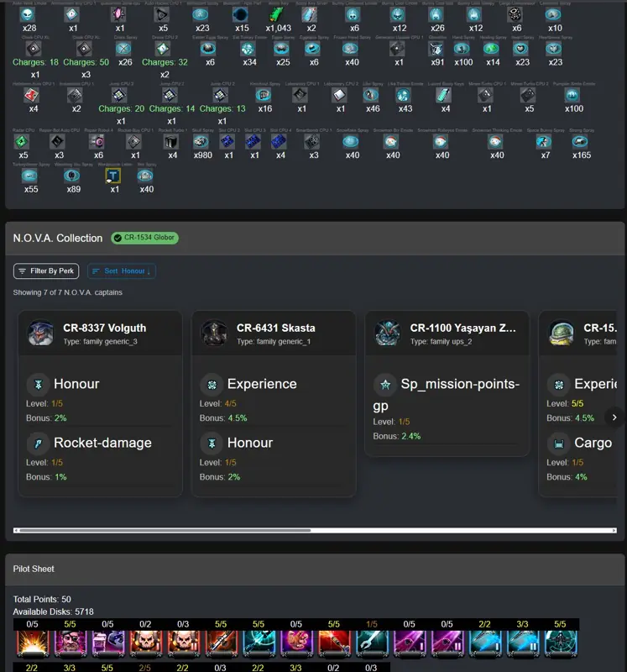Advance captains carousel with the right chevron

614,417
